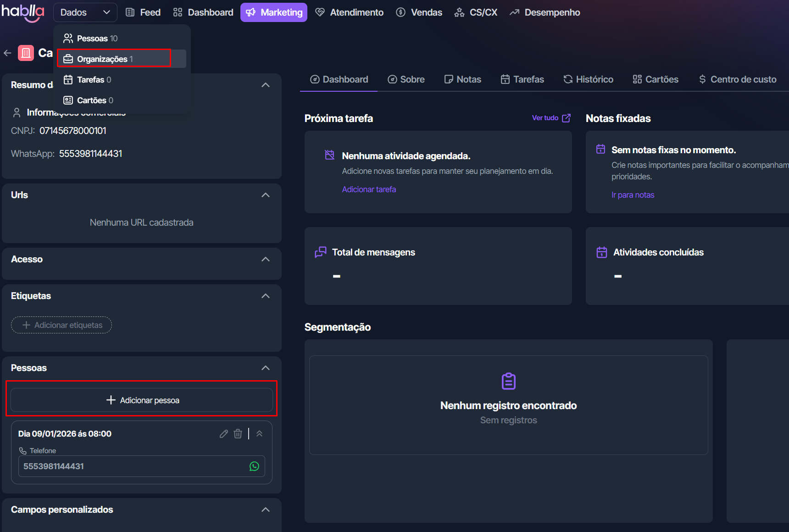The height and width of the screenshot is (532, 789).
Task: Switch to the Histórico tab
Action: click(x=589, y=79)
